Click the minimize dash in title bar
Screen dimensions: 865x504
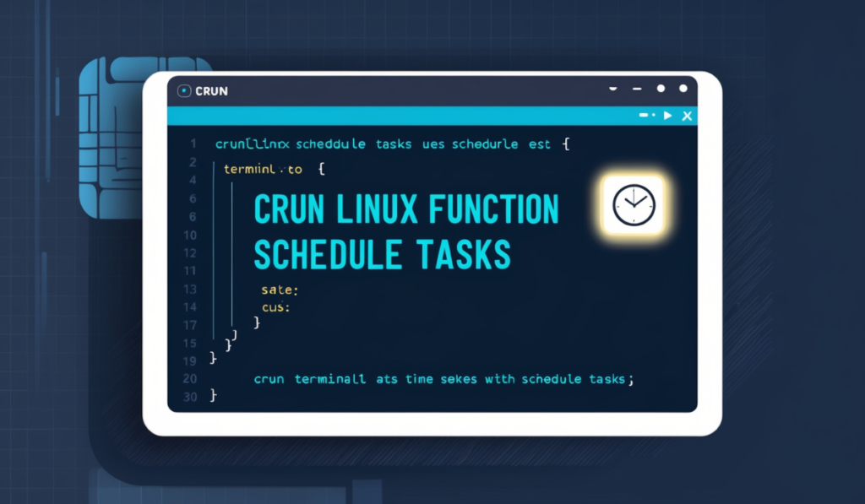[x=637, y=89]
